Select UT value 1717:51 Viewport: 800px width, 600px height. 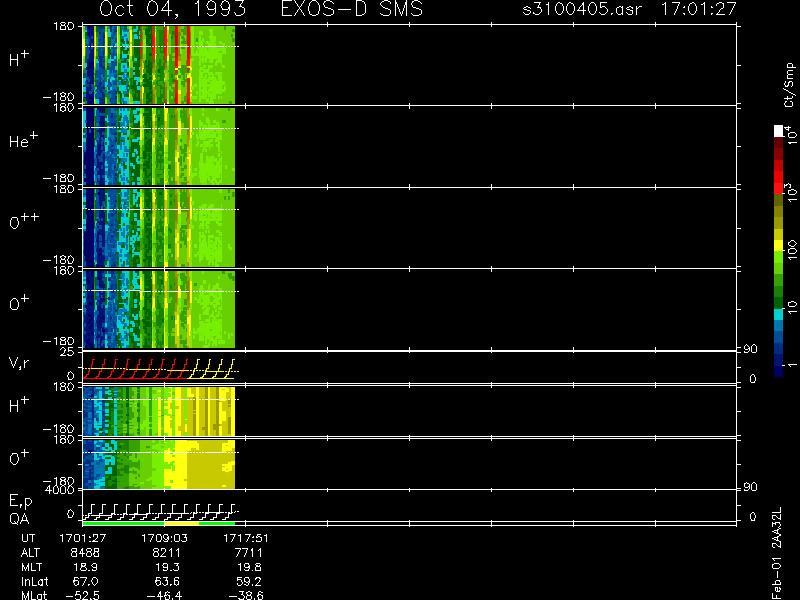[x=246, y=538]
